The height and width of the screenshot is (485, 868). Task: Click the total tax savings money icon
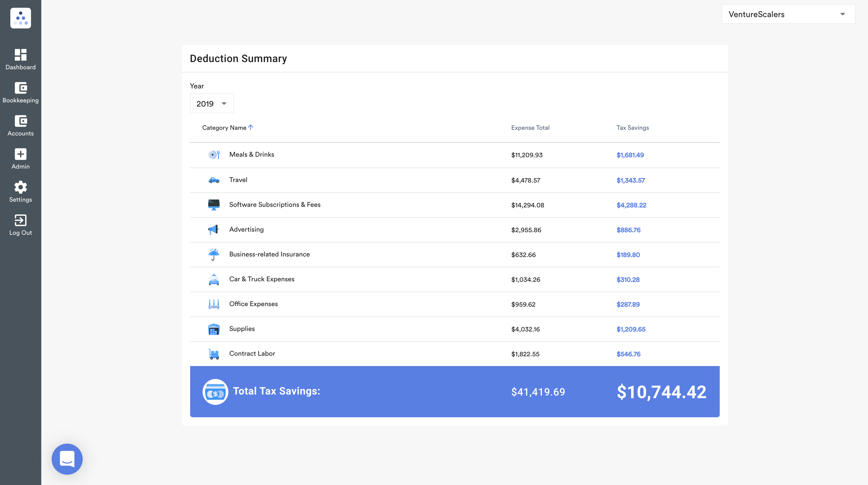pos(215,392)
